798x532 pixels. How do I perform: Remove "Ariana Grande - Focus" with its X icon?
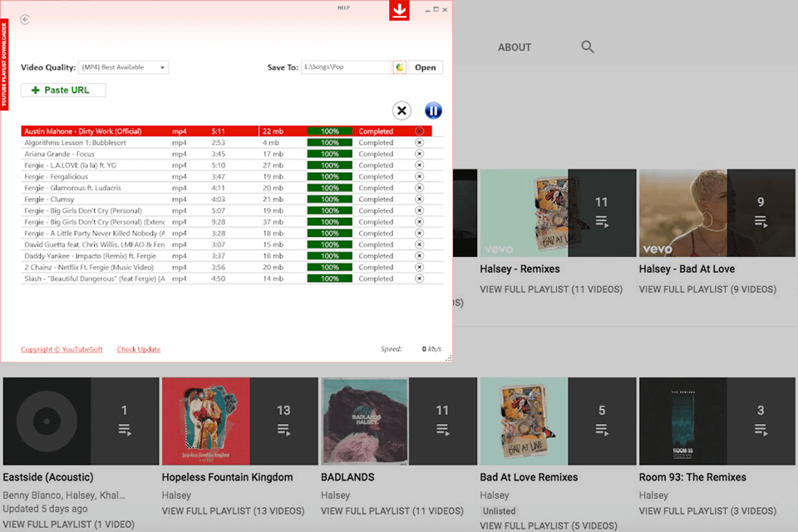click(419, 154)
